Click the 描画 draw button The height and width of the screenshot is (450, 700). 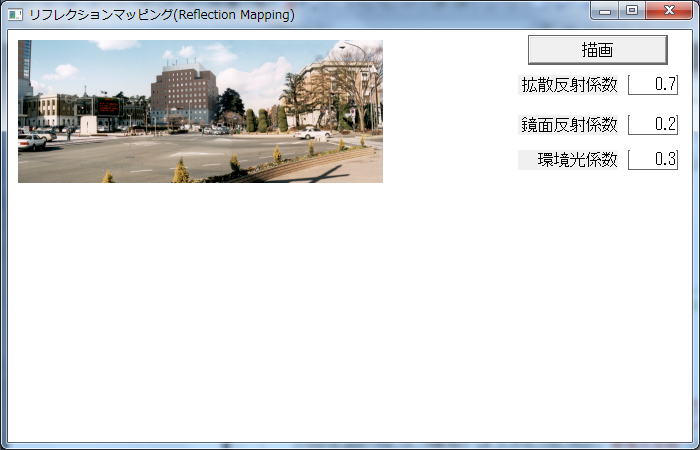click(x=597, y=50)
